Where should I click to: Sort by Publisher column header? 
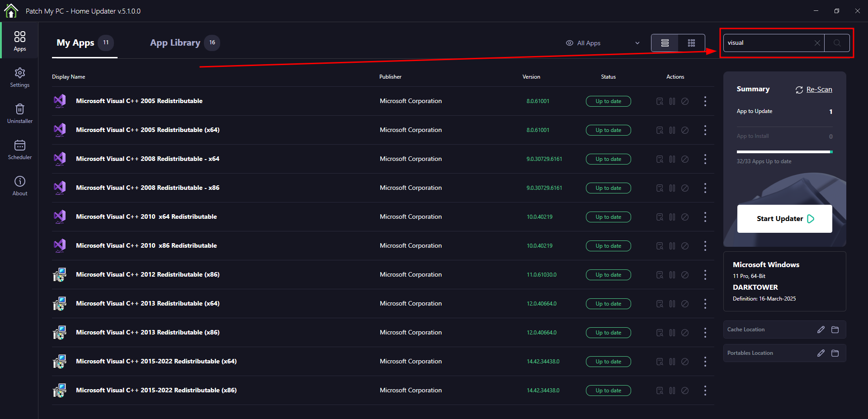390,77
